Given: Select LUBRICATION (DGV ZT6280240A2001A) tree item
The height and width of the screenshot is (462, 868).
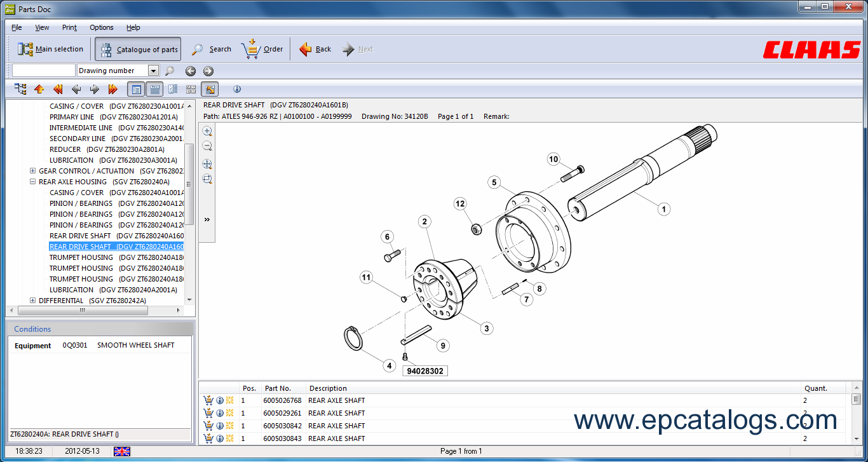Looking at the screenshot, I should pos(113,290).
